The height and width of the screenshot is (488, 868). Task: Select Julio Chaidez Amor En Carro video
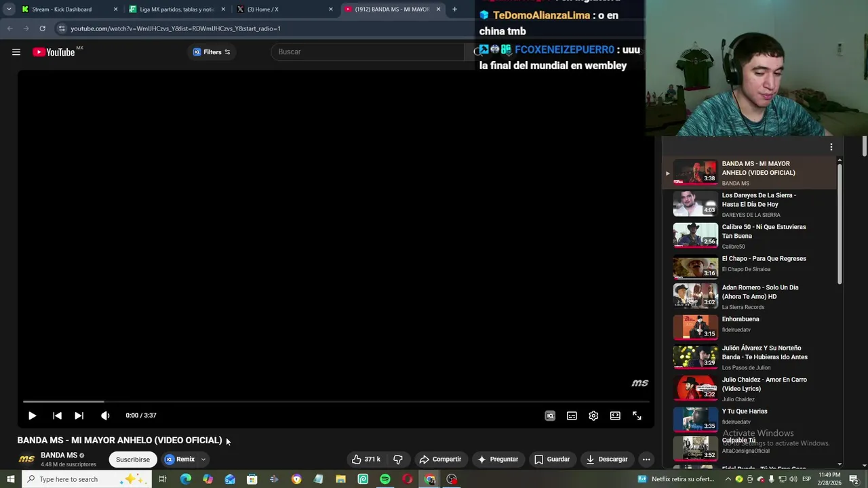[x=749, y=389]
